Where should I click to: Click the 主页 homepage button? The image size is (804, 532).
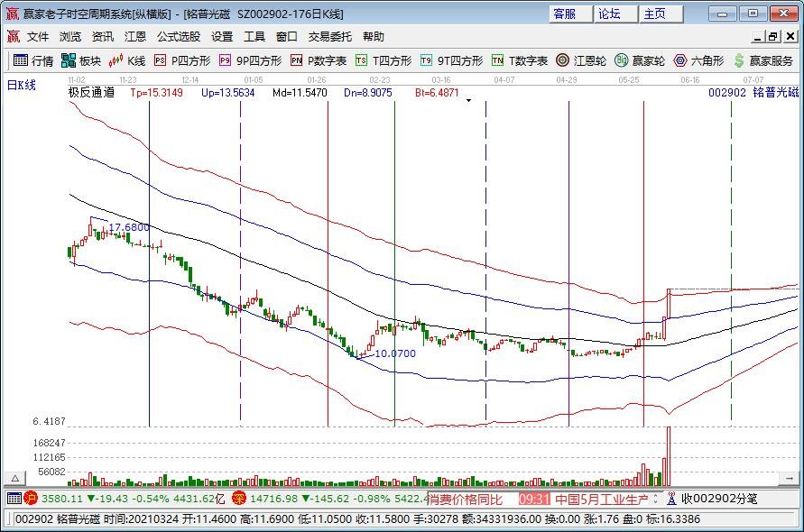coord(661,14)
